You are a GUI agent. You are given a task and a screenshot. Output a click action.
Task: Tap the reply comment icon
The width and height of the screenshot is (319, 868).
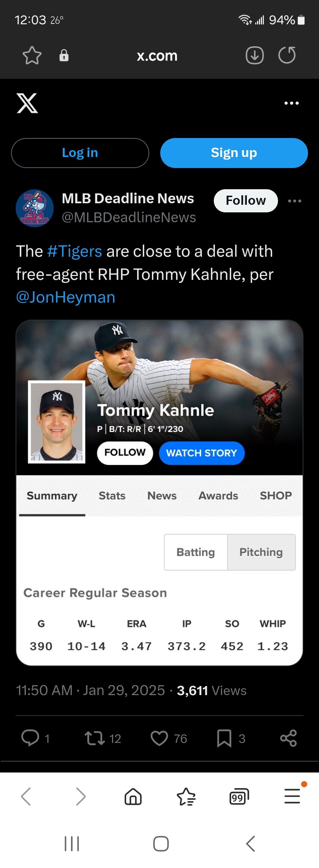coord(30,738)
